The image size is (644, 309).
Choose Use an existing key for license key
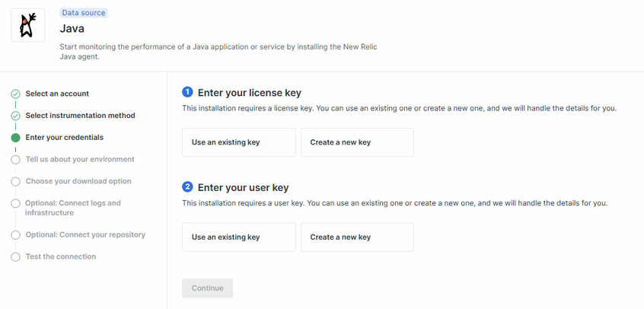pos(239,142)
